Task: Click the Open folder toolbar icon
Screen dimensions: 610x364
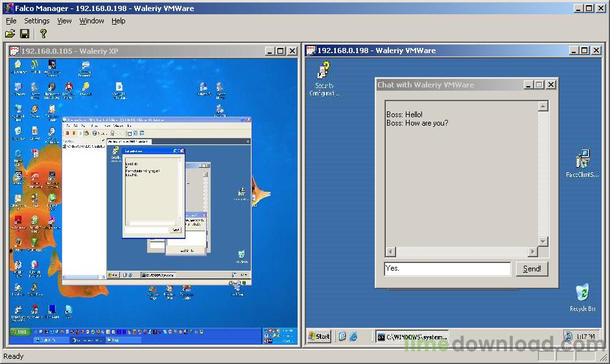Action: [10, 34]
